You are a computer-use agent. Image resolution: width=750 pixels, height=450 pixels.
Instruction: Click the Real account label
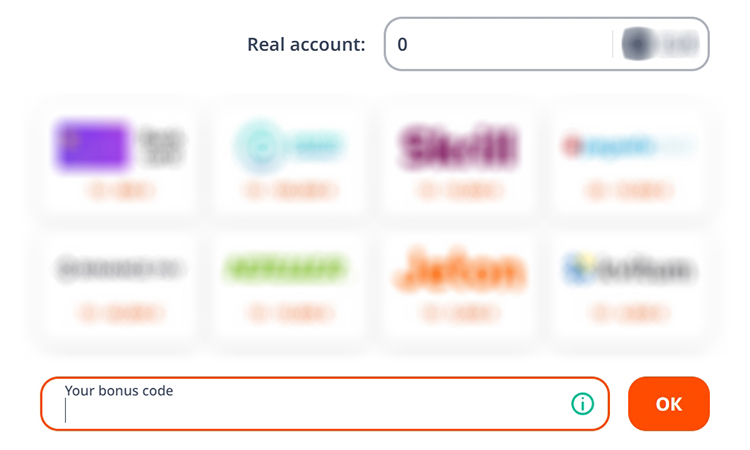[306, 45]
